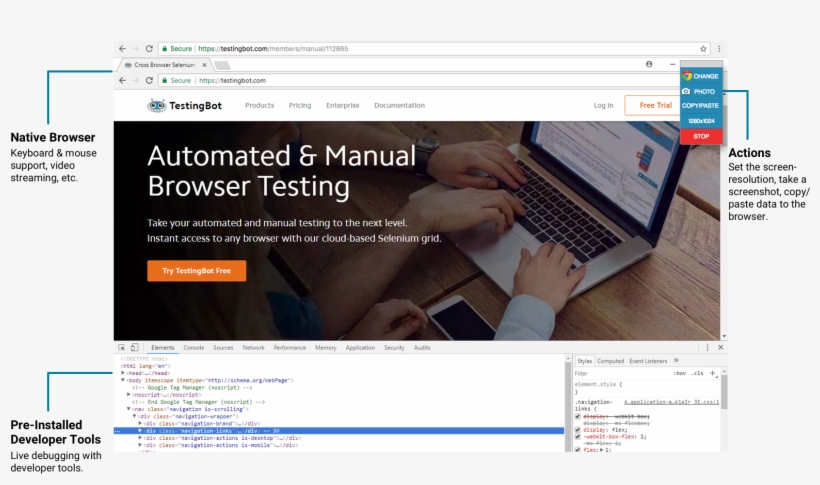Reload the inner testingbot.com page
The height and width of the screenshot is (485, 820).
coord(149,81)
